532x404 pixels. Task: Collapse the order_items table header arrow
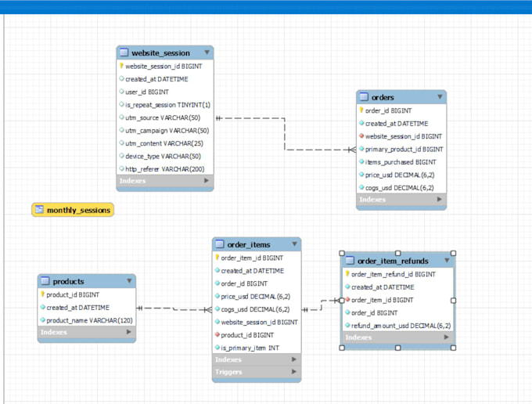click(294, 244)
